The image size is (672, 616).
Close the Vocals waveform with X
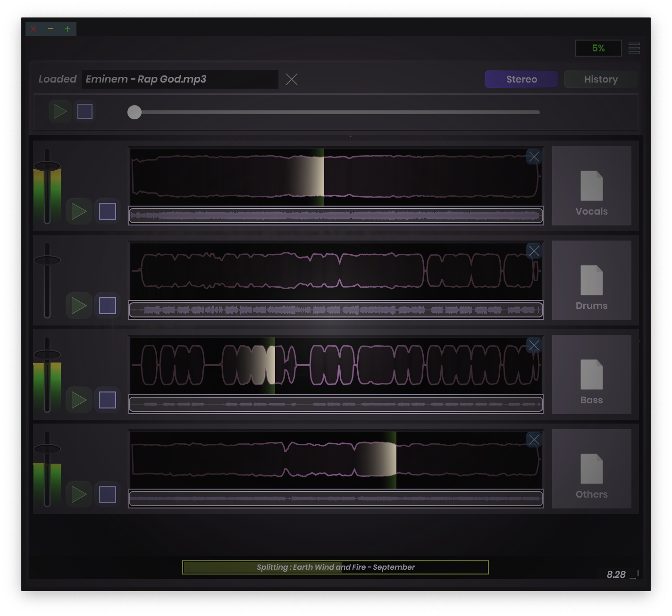click(534, 157)
